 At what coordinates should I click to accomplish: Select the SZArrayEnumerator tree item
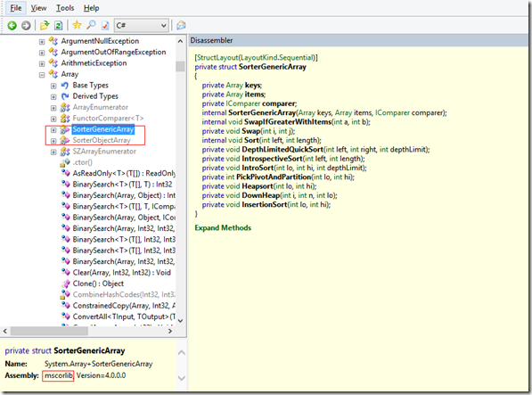click(x=104, y=152)
